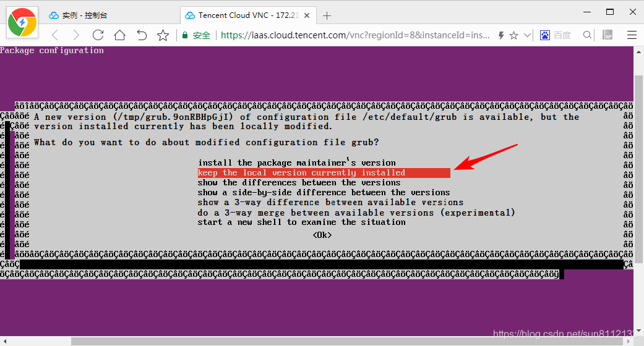The image size is (644, 346).
Task: Go to the home page icon
Action: (119, 35)
